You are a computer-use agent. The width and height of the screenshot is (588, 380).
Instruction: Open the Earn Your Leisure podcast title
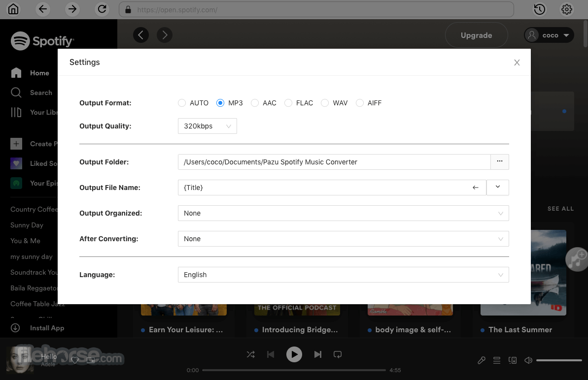click(186, 329)
